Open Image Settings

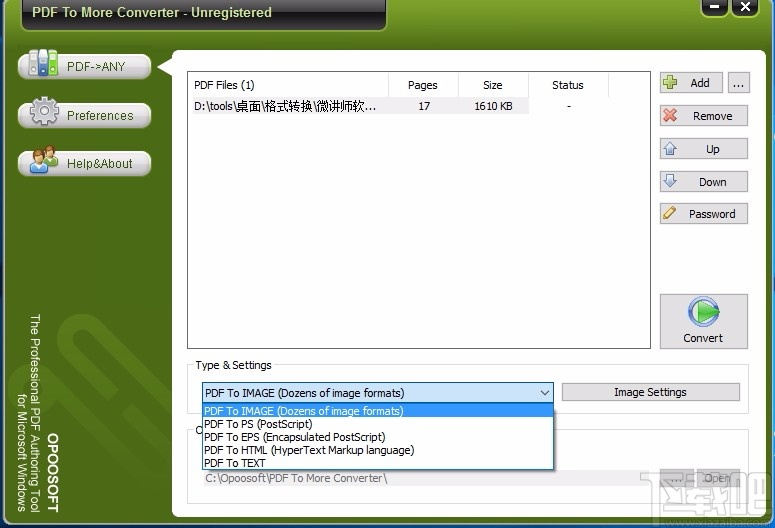point(650,392)
